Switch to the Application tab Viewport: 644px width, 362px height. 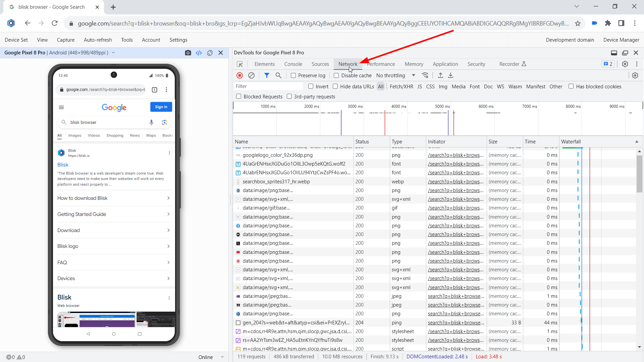pyautogui.click(x=445, y=64)
